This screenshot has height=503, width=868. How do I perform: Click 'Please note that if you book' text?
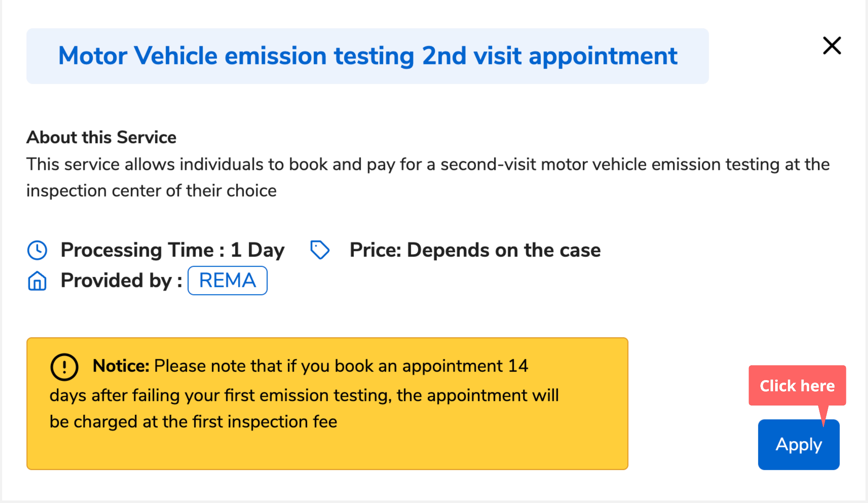point(341,366)
